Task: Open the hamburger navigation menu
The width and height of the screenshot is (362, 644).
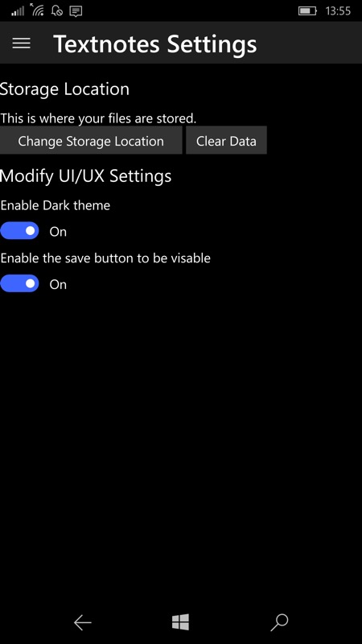Action: (x=22, y=43)
